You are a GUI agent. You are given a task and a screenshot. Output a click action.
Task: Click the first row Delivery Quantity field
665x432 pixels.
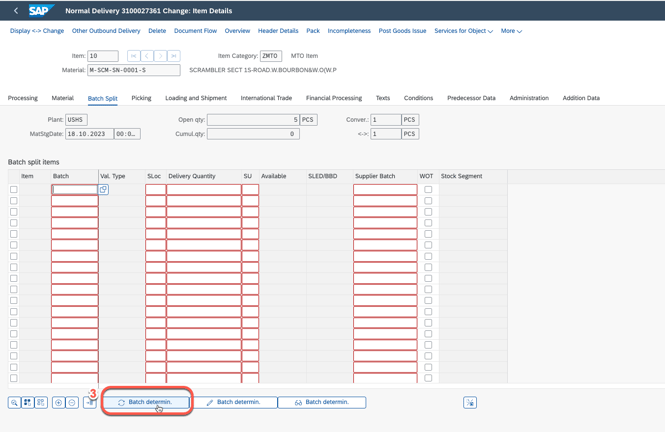point(203,189)
